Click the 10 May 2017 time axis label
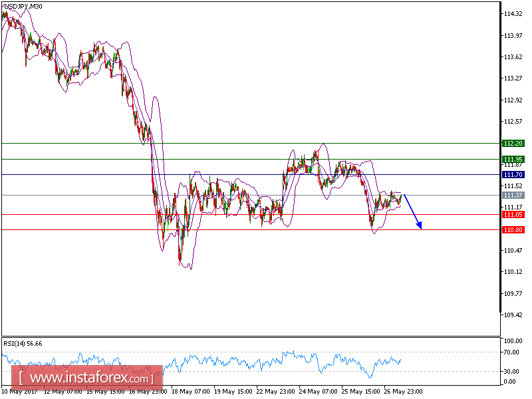532x399 pixels. click(x=19, y=392)
